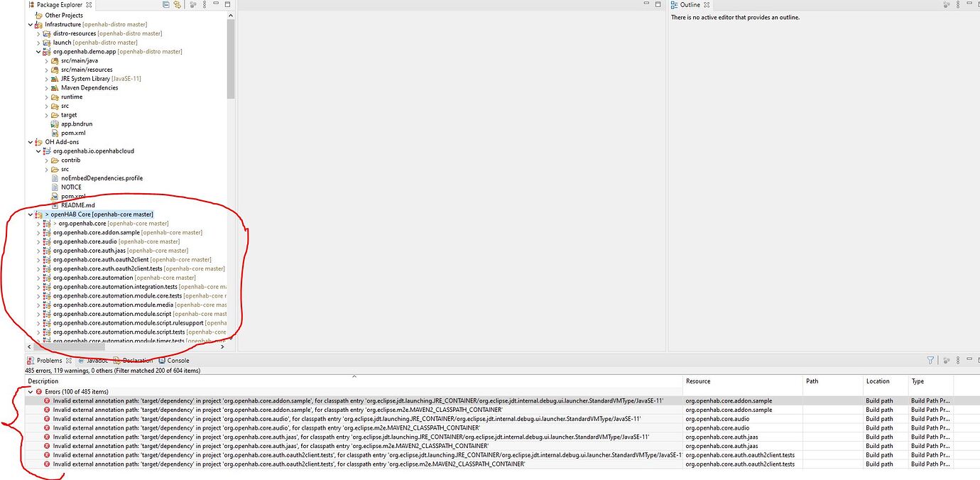Click the Outline view menu icon
Image resolution: width=980 pixels, height=480 pixels.
[957, 5]
